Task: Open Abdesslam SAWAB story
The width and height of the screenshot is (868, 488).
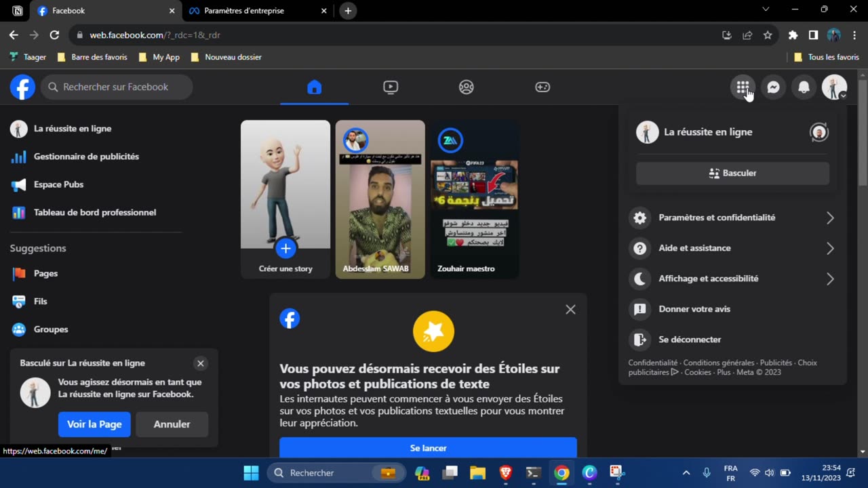Action: [x=380, y=199]
